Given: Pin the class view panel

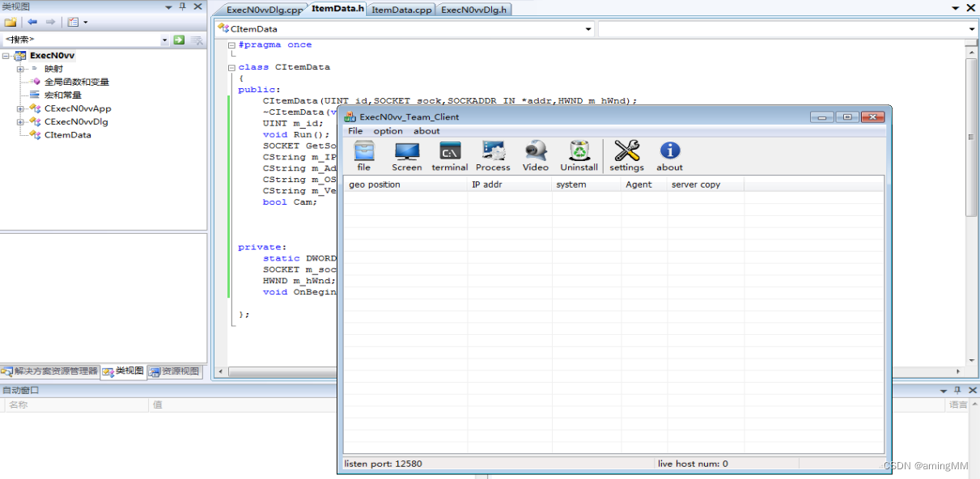Looking at the screenshot, I should [x=183, y=6].
